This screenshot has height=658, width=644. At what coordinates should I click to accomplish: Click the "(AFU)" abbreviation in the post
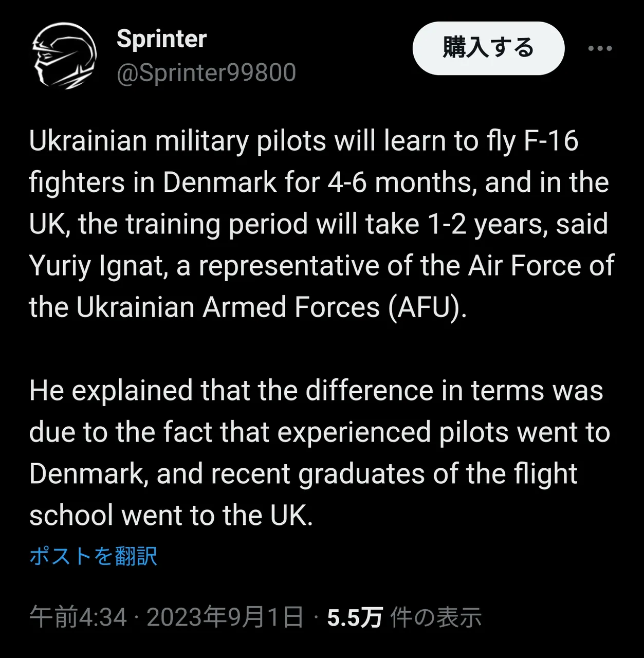428,307
